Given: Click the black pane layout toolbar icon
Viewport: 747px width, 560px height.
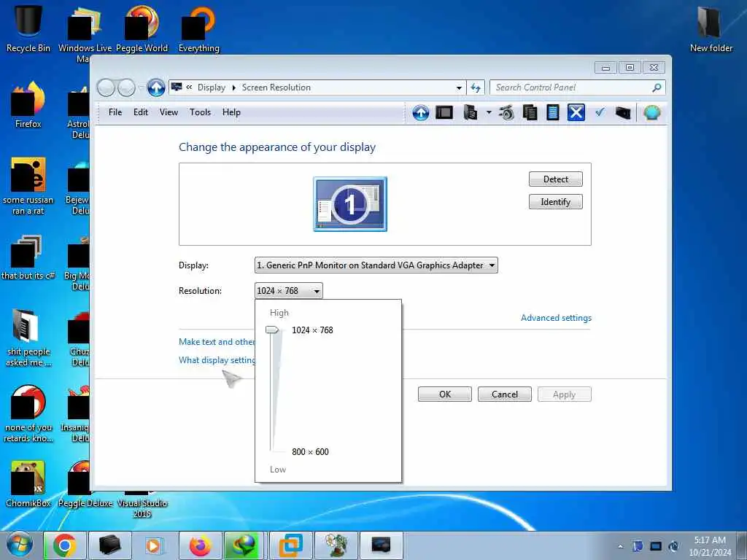Looking at the screenshot, I should click(444, 113).
